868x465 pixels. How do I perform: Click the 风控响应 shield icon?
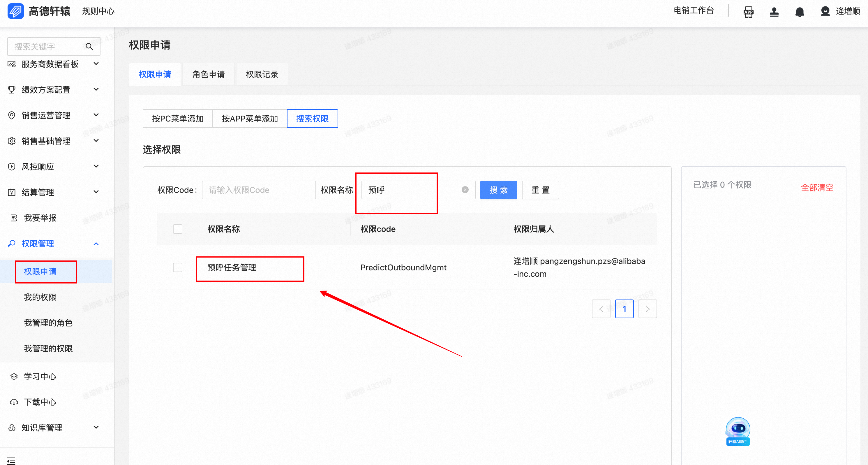(12, 166)
